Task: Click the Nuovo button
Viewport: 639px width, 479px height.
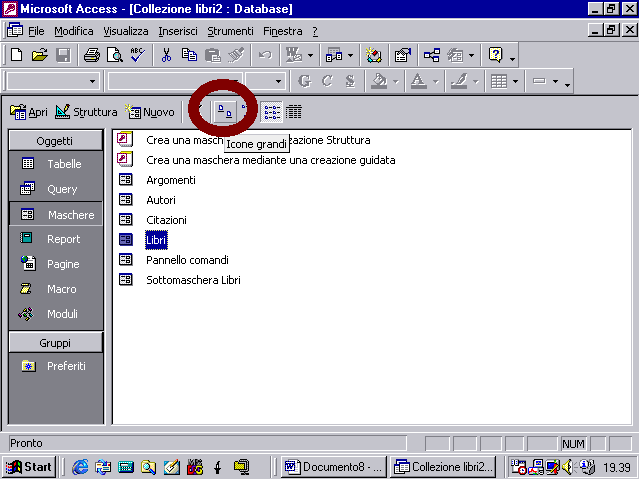Action: (x=150, y=112)
